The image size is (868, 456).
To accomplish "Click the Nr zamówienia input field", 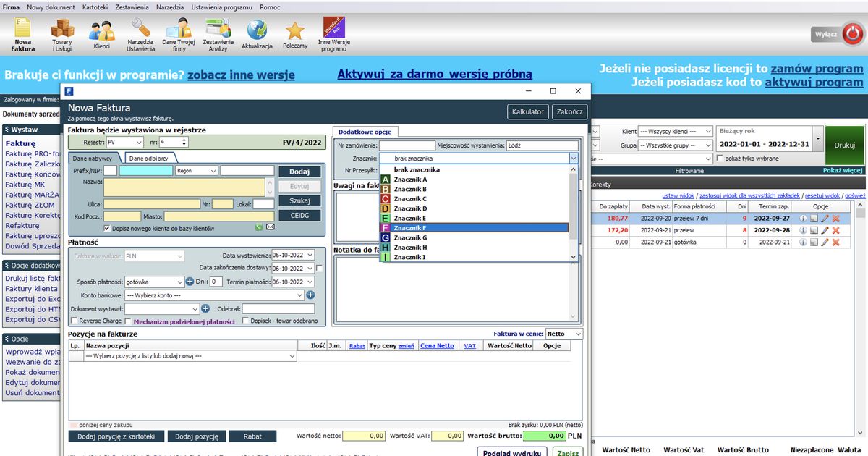I will 408,145.
